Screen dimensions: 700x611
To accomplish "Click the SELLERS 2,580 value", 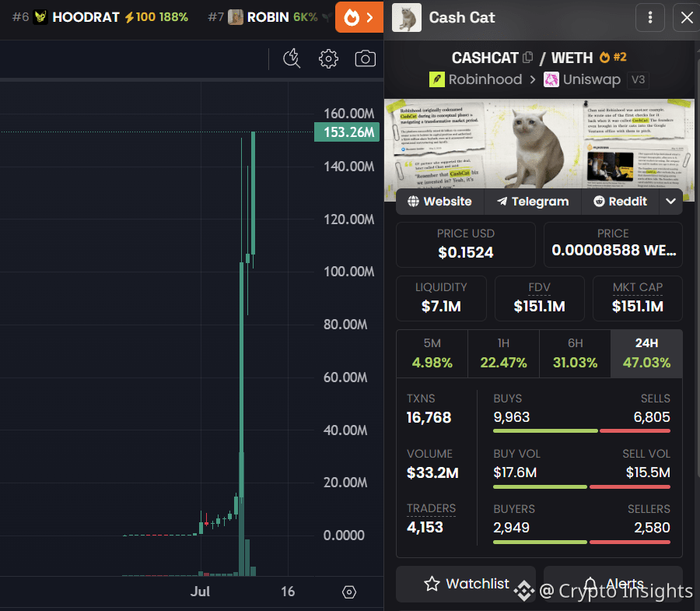I will coord(652,528).
